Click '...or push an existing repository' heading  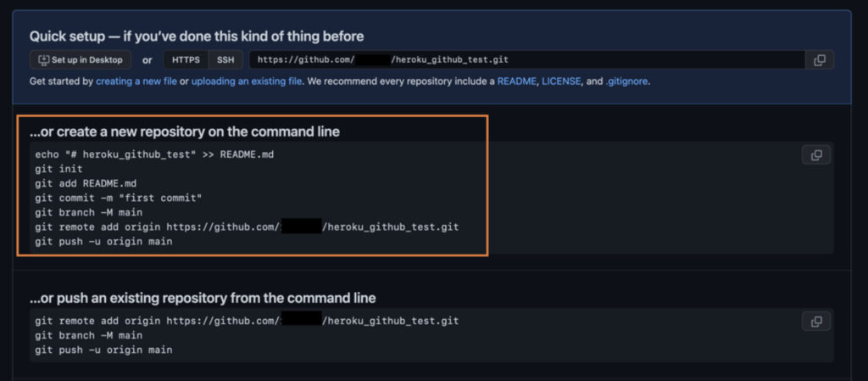click(x=203, y=298)
